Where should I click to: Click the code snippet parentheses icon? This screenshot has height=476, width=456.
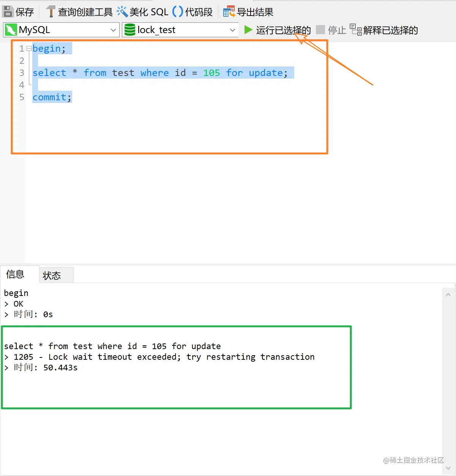[x=177, y=12]
